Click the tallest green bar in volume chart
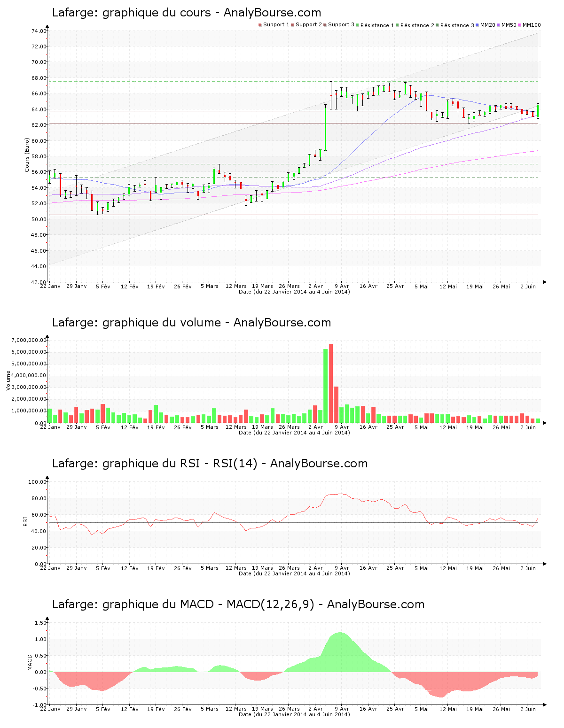 click(325, 386)
